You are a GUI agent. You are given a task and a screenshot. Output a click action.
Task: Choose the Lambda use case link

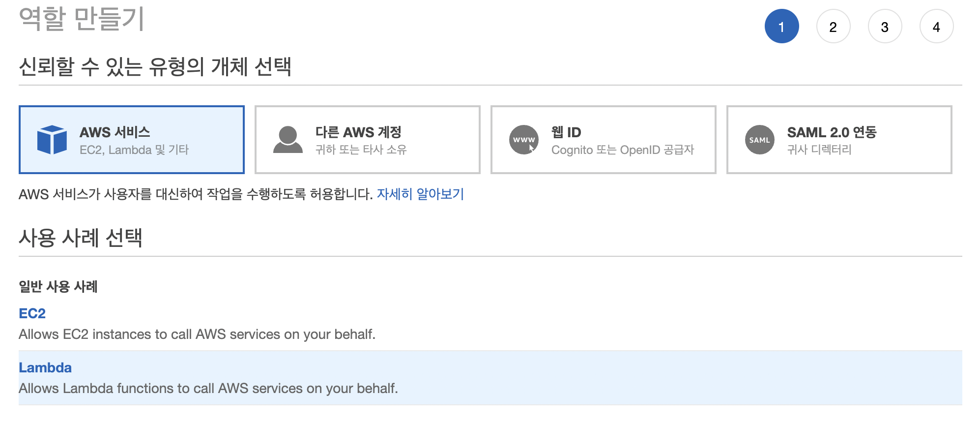coord(45,367)
